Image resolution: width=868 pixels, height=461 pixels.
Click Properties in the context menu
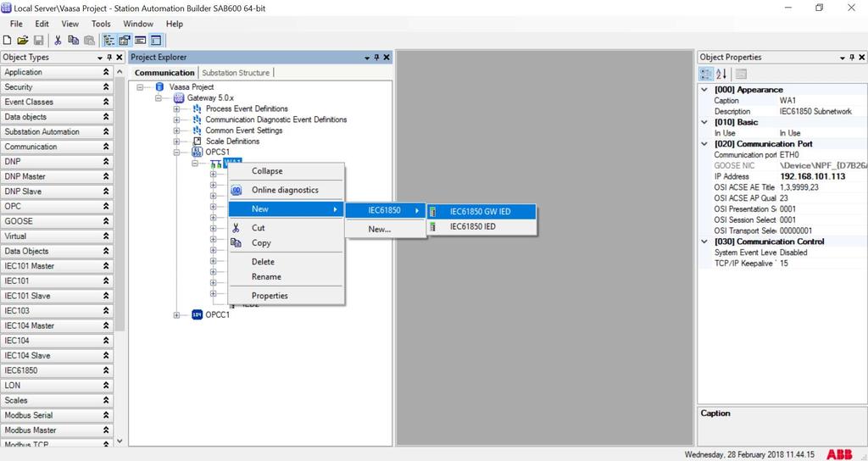coord(287,296)
